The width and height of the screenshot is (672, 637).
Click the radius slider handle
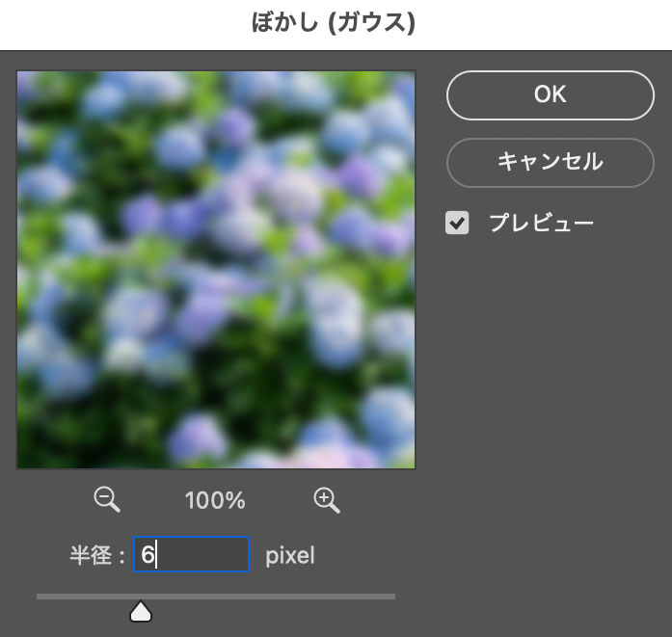(141, 611)
